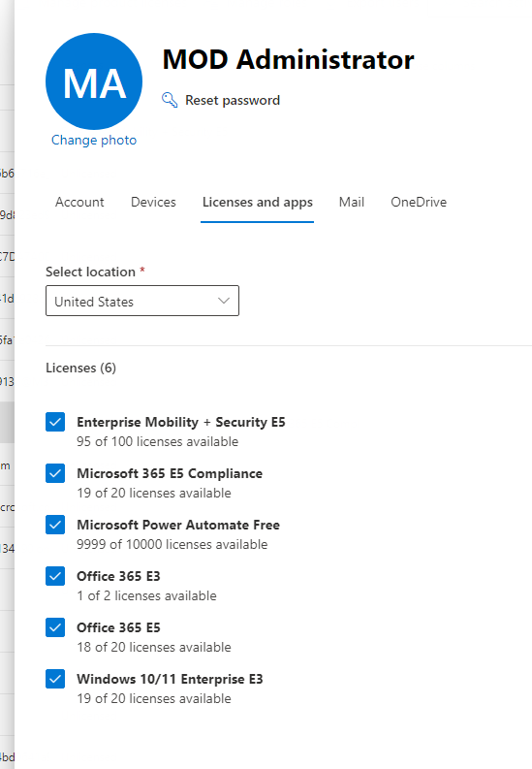Click the MOD Administrator heading

pyautogui.click(x=288, y=60)
